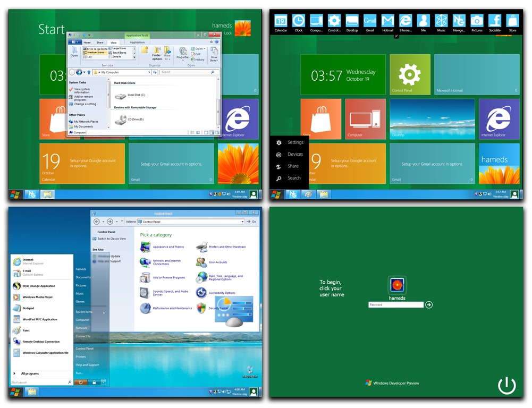Open Security Center shield icon
The height and width of the screenshot is (408, 532).
click(201, 308)
